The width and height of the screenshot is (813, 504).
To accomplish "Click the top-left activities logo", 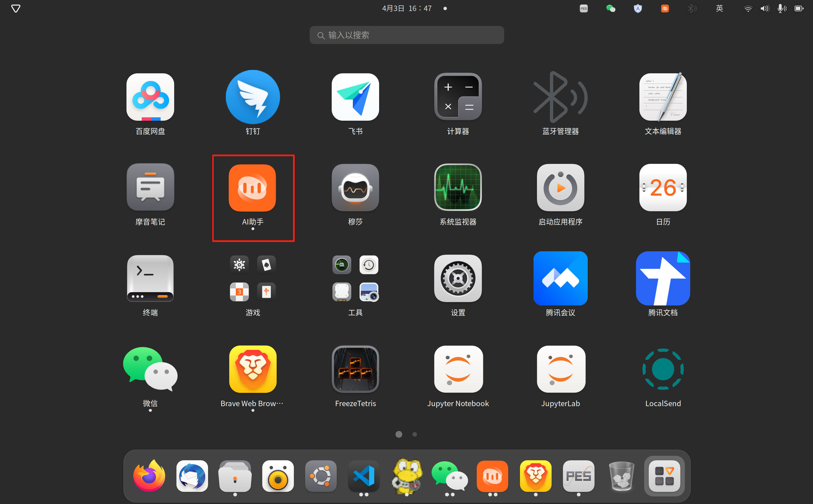I will click(x=16, y=8).
